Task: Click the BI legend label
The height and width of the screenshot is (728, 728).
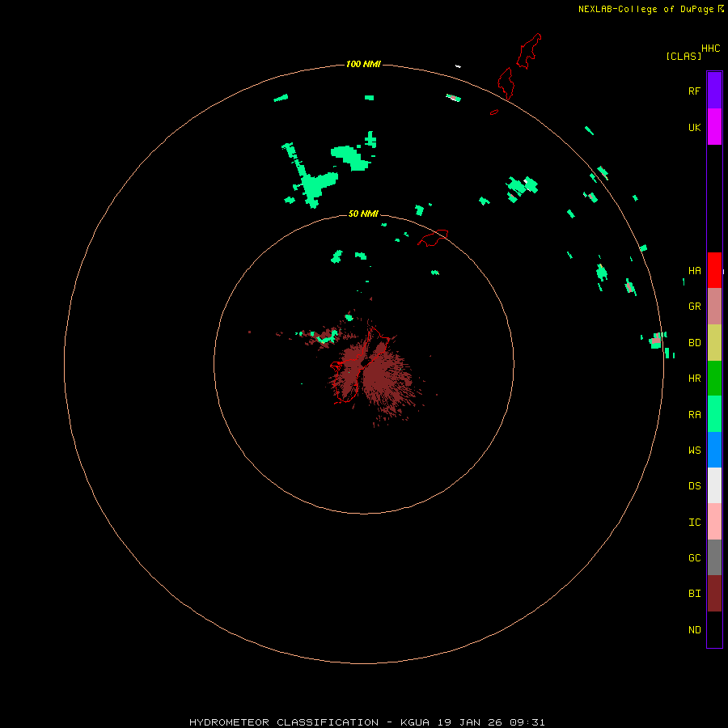Action: click(694, 594)
